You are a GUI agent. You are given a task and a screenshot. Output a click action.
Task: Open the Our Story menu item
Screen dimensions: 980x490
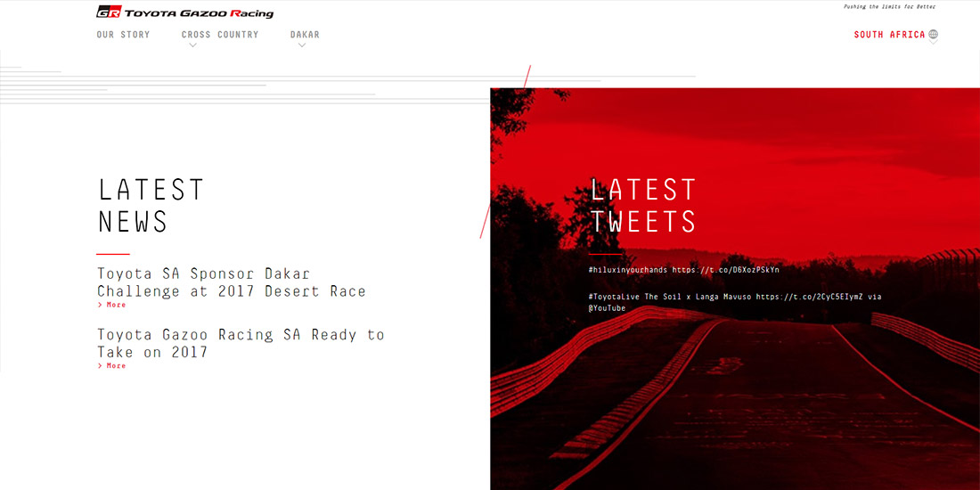tap(123, 35)
